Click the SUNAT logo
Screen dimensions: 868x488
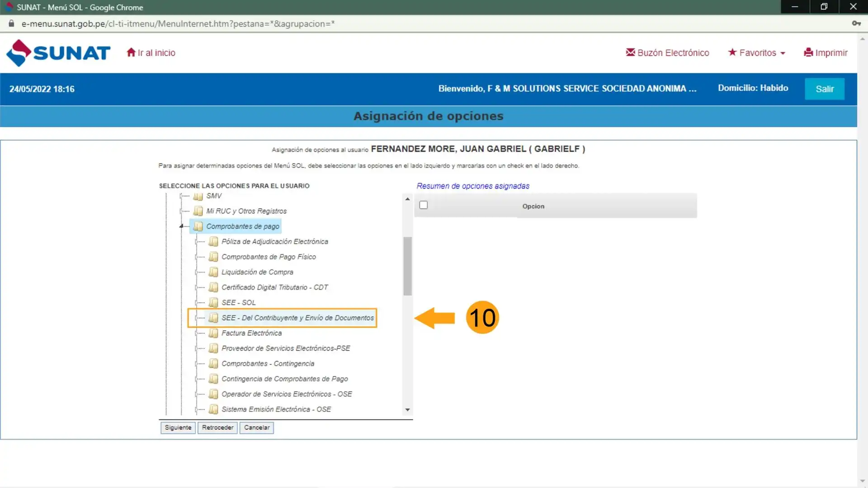click(58, 53)
